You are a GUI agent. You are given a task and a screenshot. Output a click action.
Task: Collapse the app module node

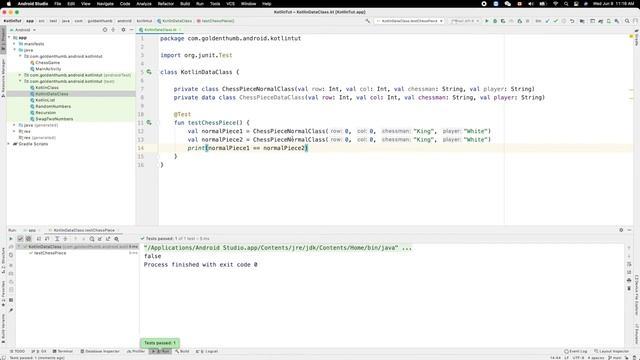[9, 38]
